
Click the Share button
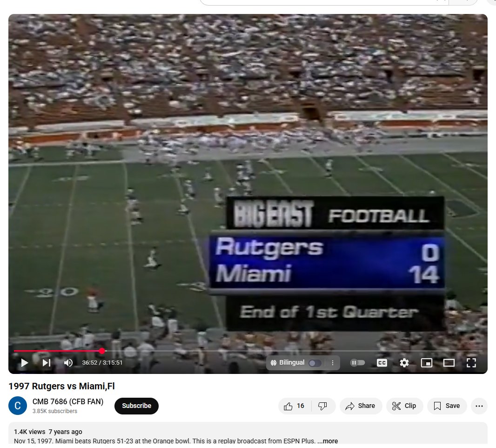[361, 406]
